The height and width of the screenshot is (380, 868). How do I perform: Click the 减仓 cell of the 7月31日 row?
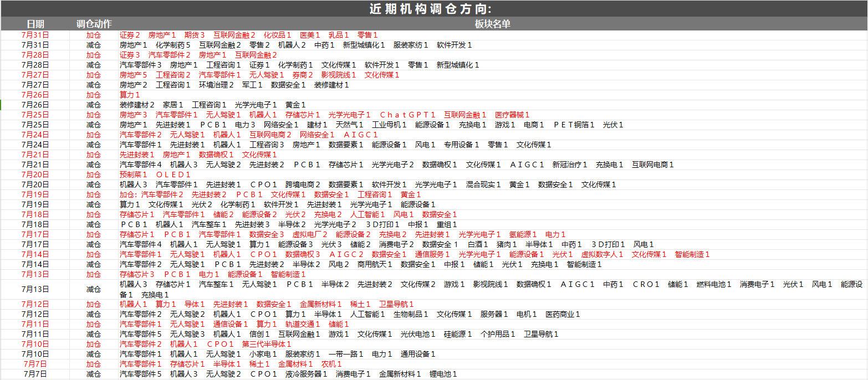pyautogui.click(x=94, y=45)
